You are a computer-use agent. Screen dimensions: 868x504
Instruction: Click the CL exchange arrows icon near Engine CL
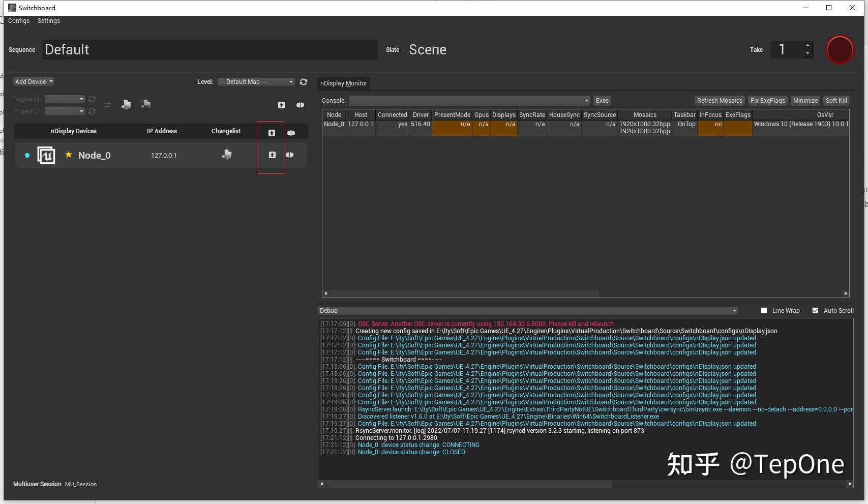107,105
